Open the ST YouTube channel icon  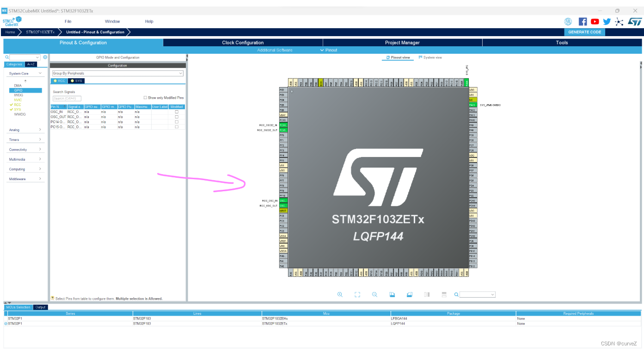pyautogui.click(x=595, y=21)
